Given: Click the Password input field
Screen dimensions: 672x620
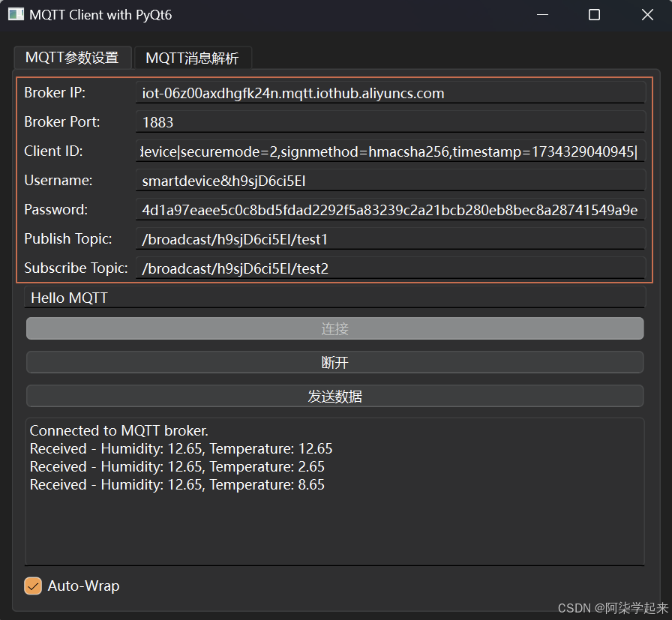Looking at the screenshot, I should [x=390, y=209].
